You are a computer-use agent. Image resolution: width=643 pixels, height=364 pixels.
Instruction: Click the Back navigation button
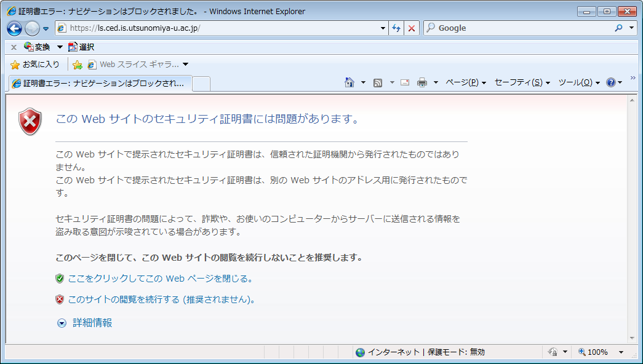coord(15,28)
